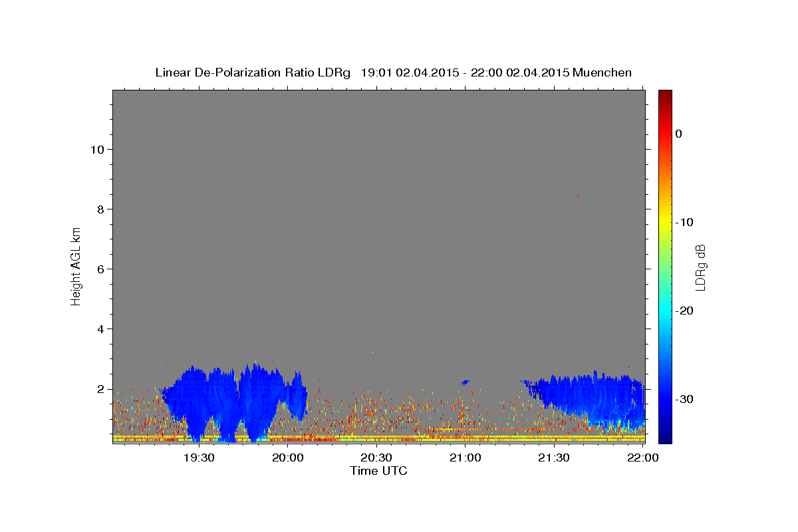The width and height of the screenshot is (798, 532).
Task: Click the colorbar -10 label
Action: pyautogui.click(x=684, y=222)
